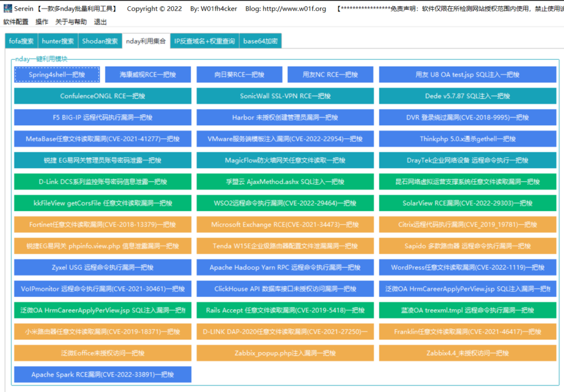This screenshot has width=564, height=392.
Task: Run Dede v5.7.87 SQL注入一把梭
Action: pyautogui.click(x=467, y=96)
